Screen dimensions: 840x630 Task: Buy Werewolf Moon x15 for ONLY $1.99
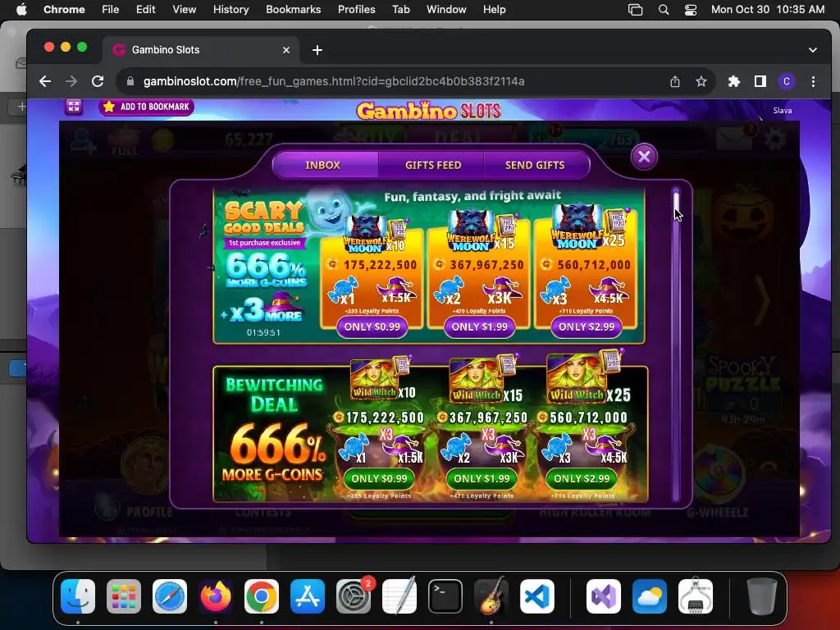click(x=479, y=326)
